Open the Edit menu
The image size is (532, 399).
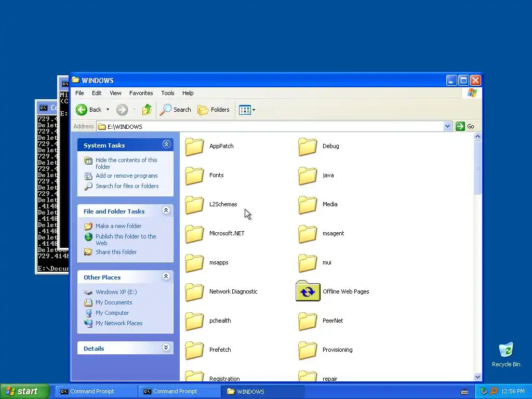point(97,93)
